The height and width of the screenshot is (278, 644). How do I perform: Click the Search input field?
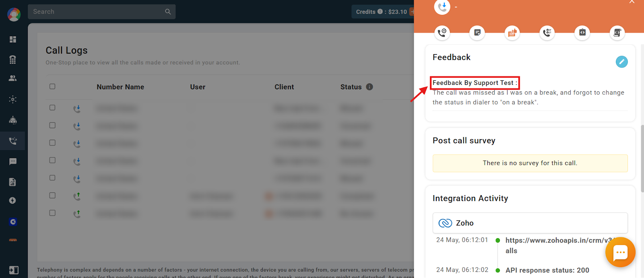click(x=101, y=12)
